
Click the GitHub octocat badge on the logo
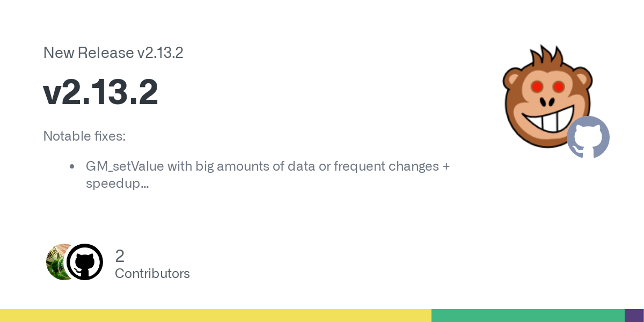pyautogui.click(x=588, y=137)
